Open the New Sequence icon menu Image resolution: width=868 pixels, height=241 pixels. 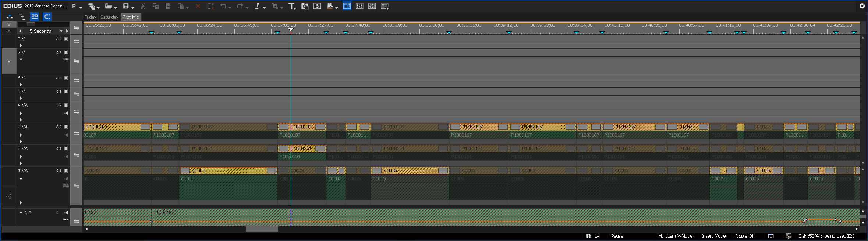point(92,6)
